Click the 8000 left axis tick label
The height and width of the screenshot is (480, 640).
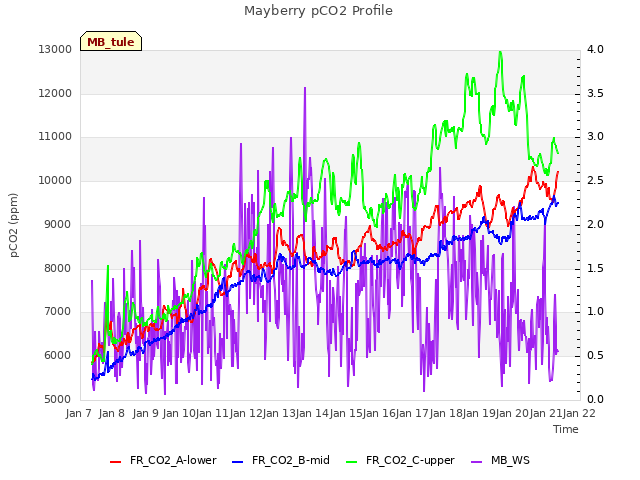point(58,268)
